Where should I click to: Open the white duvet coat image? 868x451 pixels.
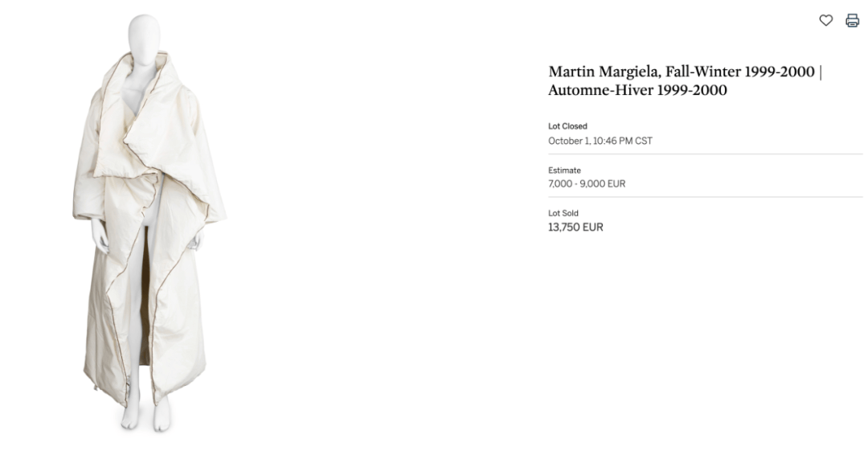click(x=149, y=223)
